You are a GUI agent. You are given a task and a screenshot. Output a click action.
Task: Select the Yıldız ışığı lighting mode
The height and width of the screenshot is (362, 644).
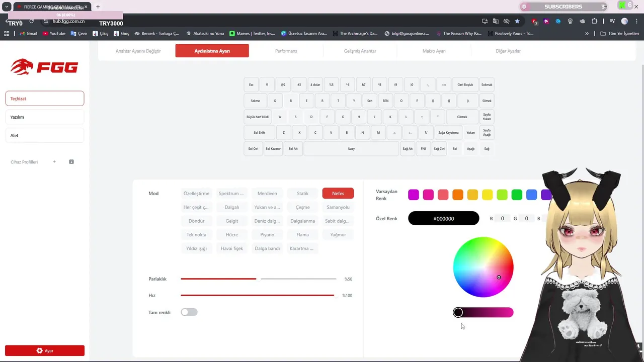pos(196,248)
